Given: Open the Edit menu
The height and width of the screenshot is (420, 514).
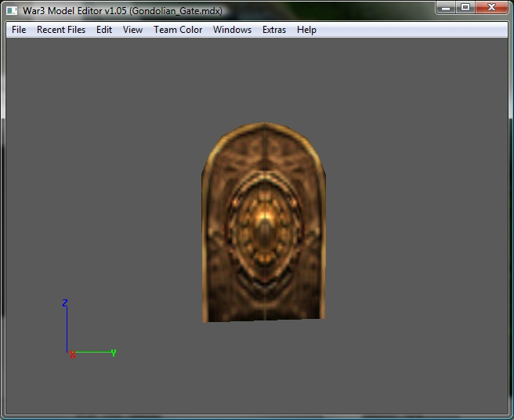Looking at the screenshot, I should pos(104,30).
